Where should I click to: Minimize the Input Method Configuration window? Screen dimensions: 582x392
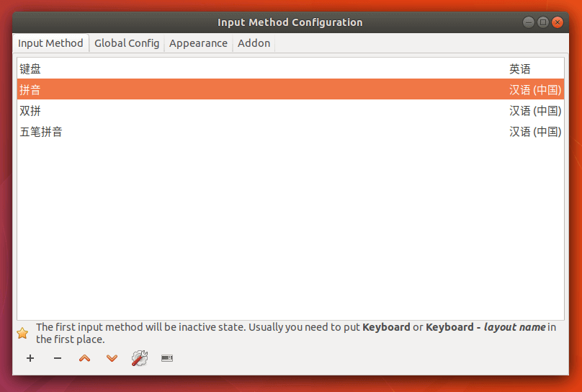tap(529, 22)
